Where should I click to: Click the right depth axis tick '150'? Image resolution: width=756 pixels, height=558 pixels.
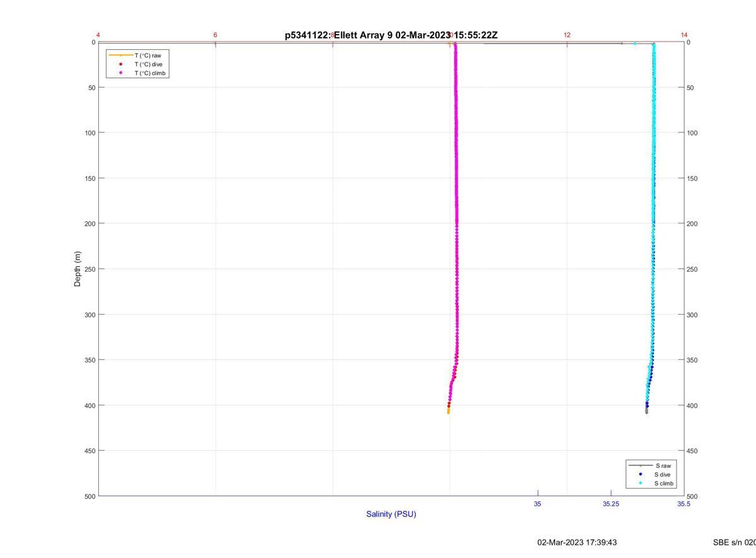click(693, 178)
